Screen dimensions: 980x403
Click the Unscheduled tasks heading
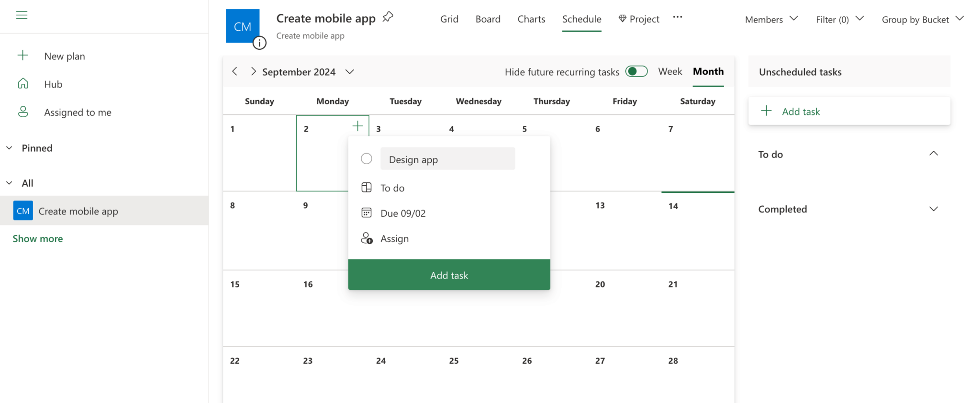[x=800, y=72]
